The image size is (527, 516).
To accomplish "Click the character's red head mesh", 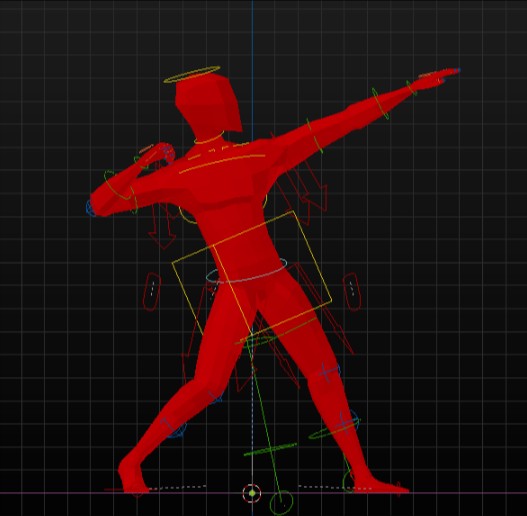I will [x=208, y=104].
